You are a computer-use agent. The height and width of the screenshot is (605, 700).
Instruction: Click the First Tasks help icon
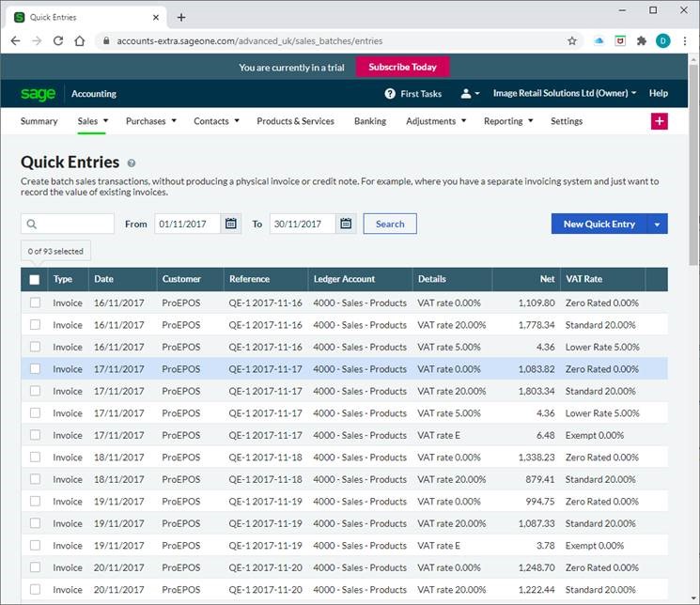(x=390, y=94)
